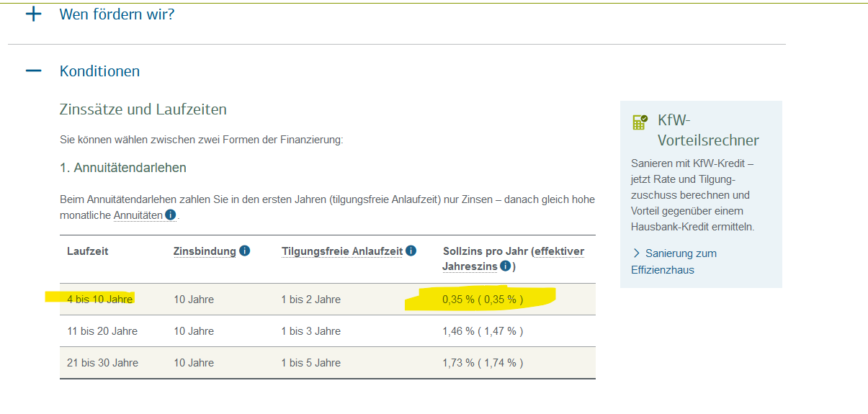Click the info icon beside Zinsbindung
868x414 pixels.
click(x=245, y=251)
